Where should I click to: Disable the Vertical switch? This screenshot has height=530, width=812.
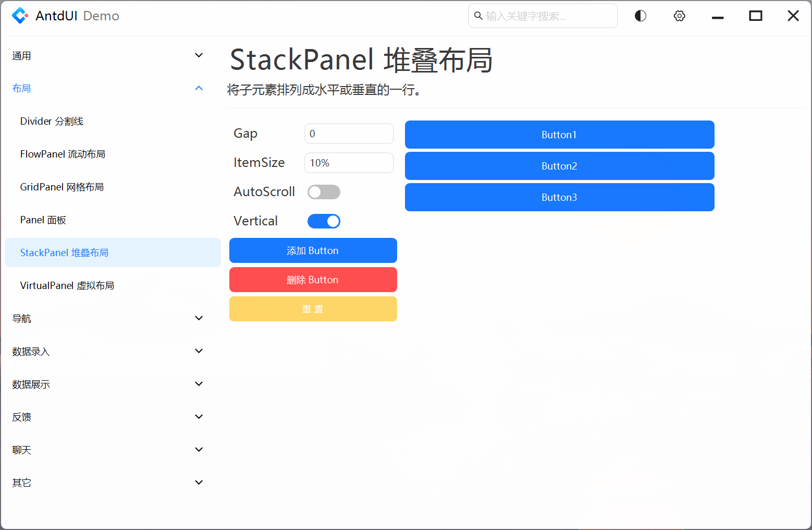[324, 221]
